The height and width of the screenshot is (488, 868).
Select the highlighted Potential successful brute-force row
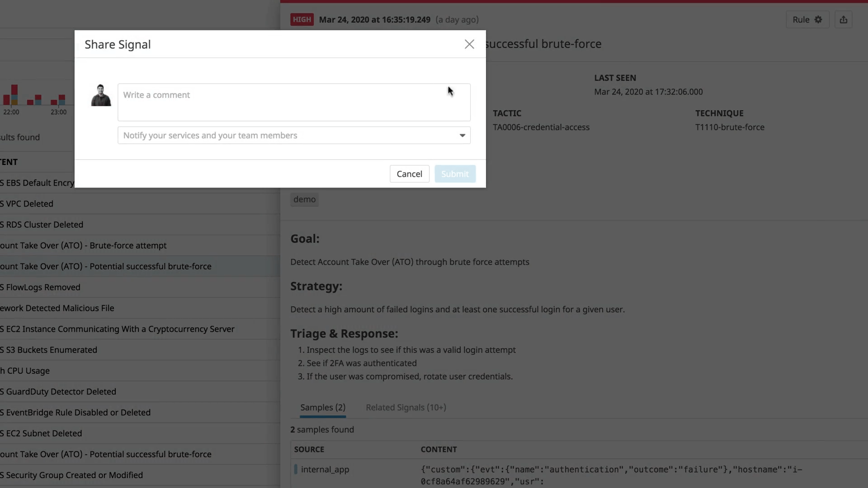(140, 266)
